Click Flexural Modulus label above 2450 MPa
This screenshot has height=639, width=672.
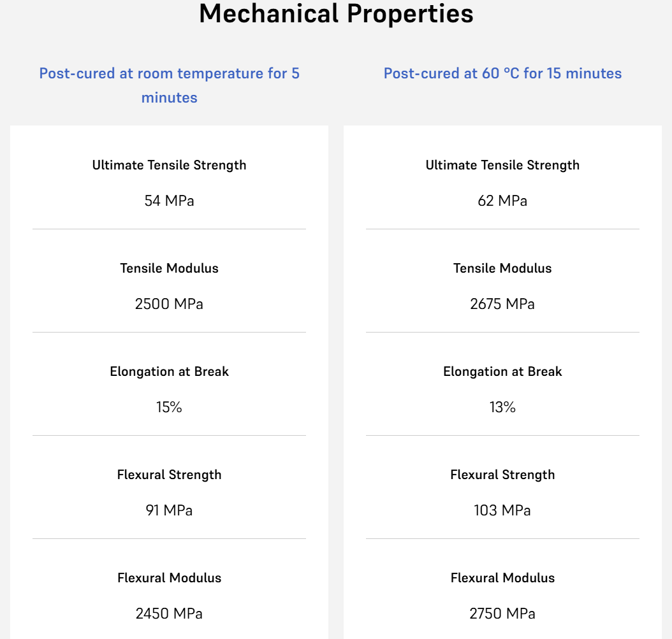point(169,578)
